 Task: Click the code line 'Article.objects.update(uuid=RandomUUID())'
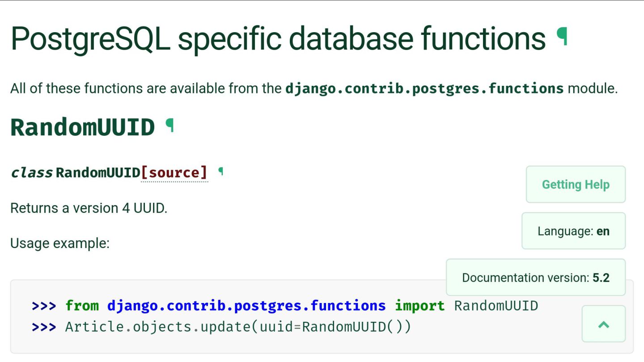(238, 327)
